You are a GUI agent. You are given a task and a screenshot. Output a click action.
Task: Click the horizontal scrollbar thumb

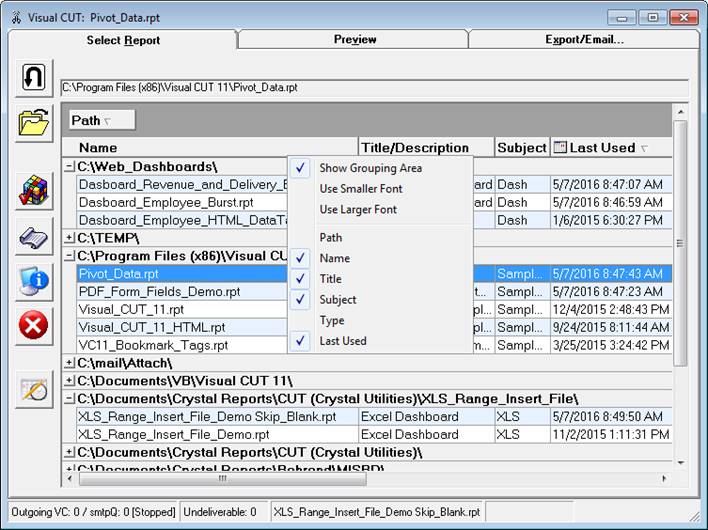(x=223, y=479)
